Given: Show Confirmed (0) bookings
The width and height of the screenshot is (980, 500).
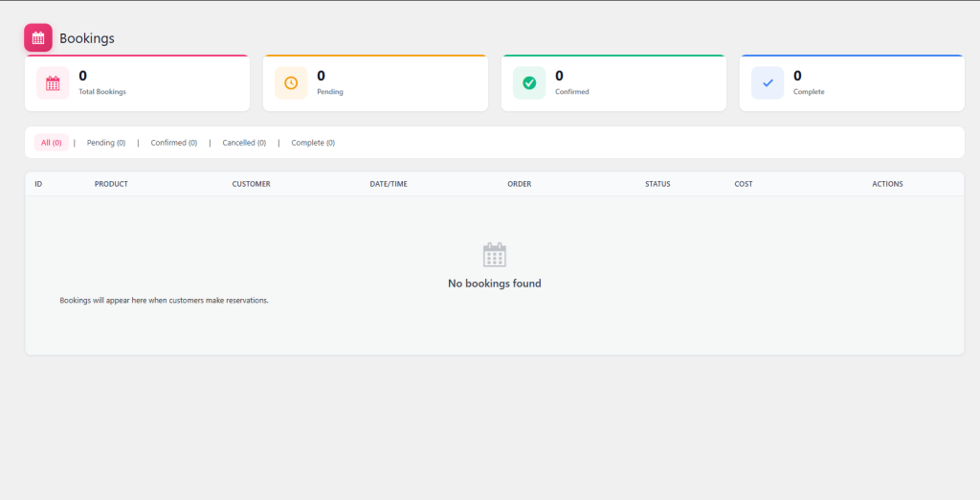Looking at the screenshot, I should pyautogui.click(x=174, y=143).
